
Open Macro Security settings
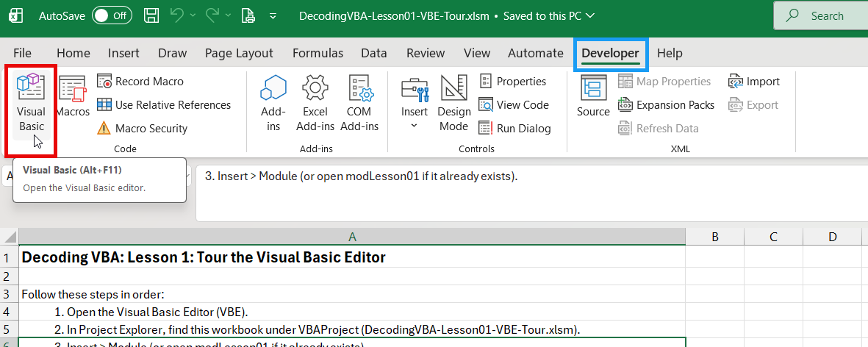143,129
